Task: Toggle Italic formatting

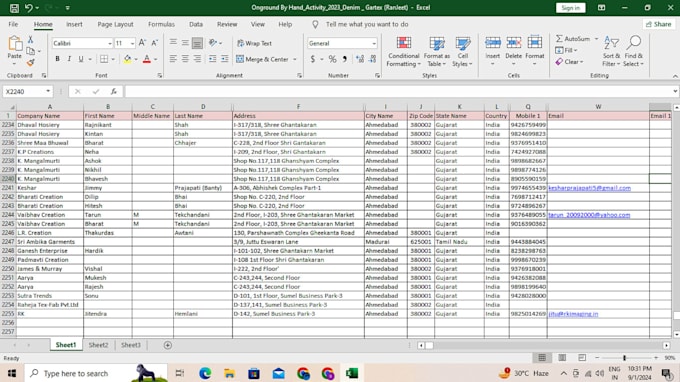Action: coord(69,59)
